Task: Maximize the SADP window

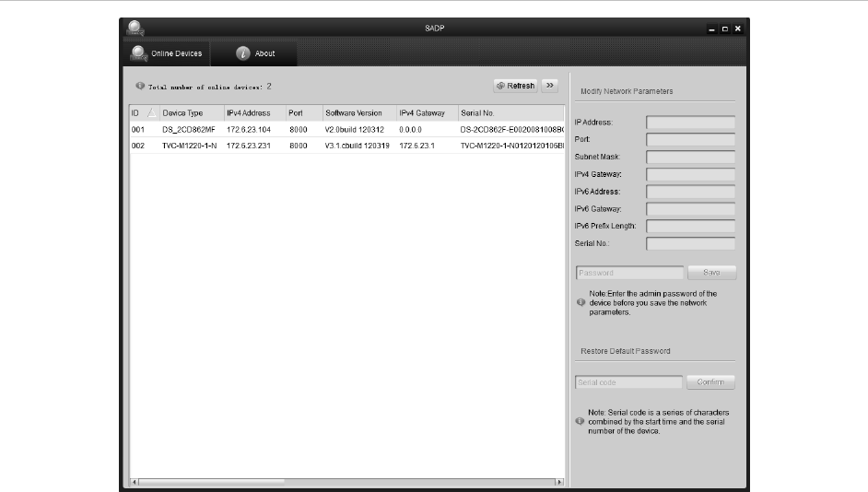Action: click(724, 29)
